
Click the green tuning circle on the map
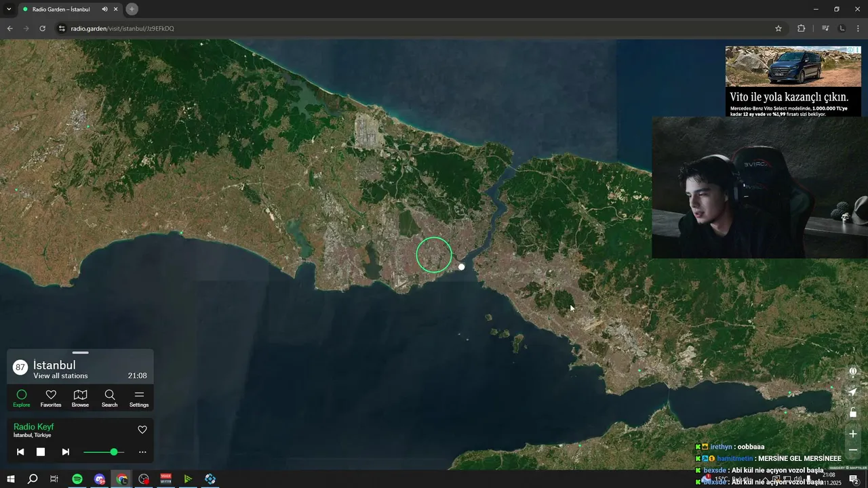click(x=434, y=255)
